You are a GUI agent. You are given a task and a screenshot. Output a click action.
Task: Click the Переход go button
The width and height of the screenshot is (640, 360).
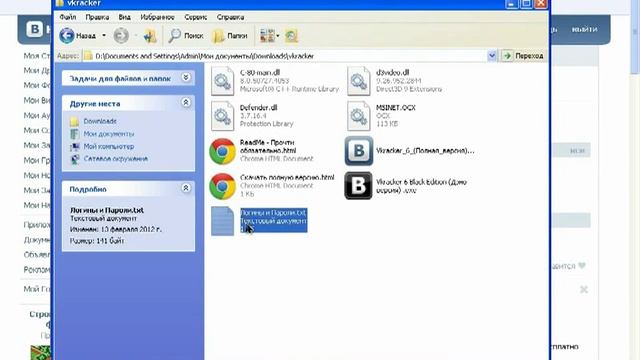[523, 56]
